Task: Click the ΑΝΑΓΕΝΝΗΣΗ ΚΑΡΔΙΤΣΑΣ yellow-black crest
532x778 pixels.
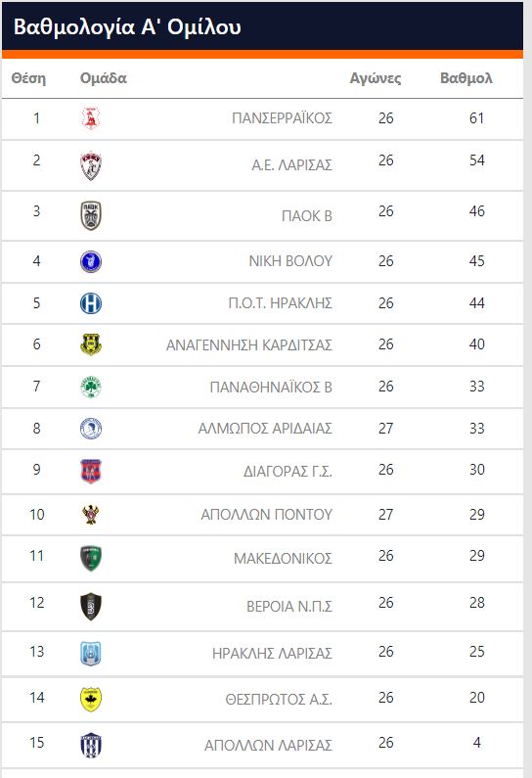Action: tap(91, 344)
